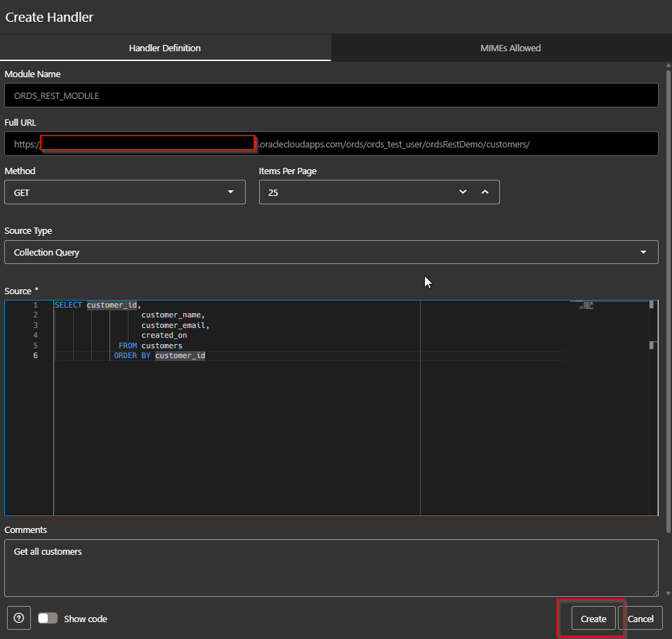Click the Items Per Page up arrow

tap(485, 192)
